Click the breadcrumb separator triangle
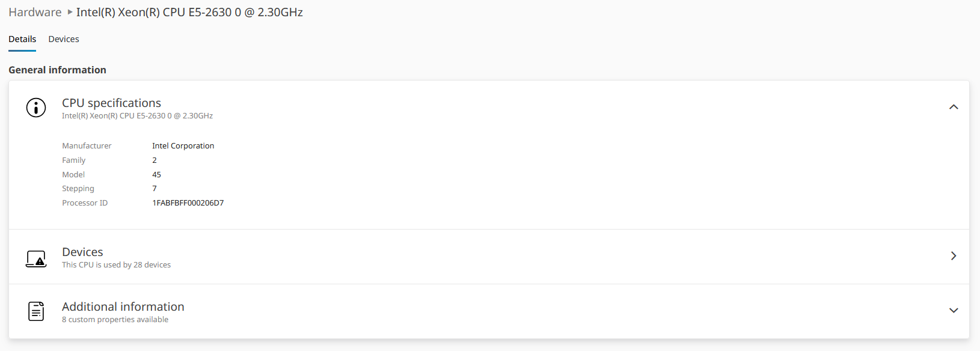Screen dimensions: 980x351 (70, 12)
